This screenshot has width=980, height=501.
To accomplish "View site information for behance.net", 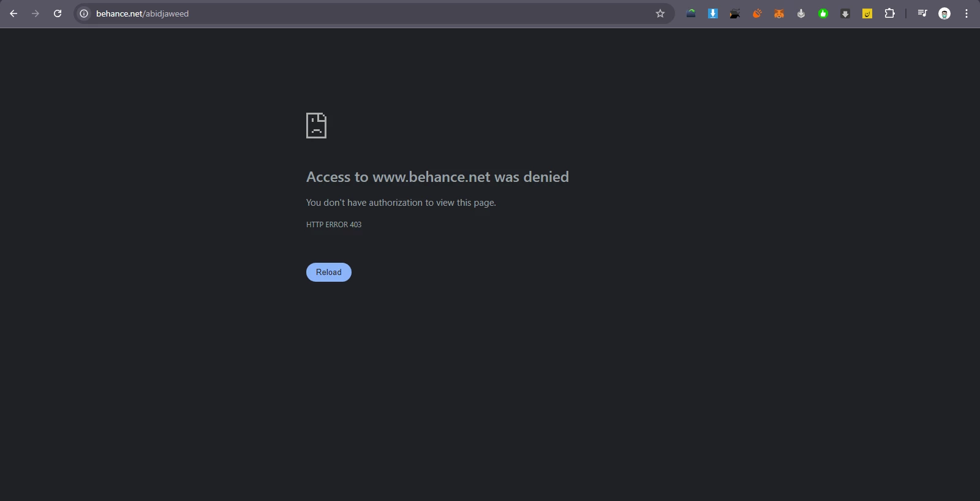I will pos(84,13).
